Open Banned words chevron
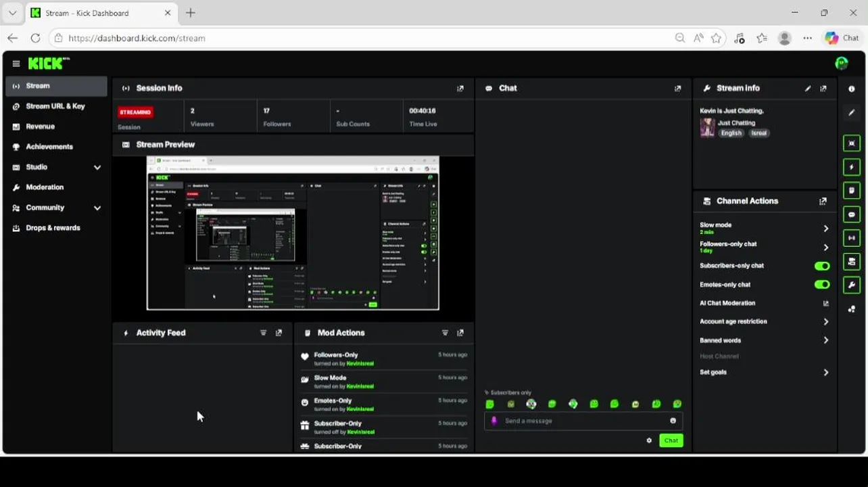Viewport: 868px width, 487px height. pyautogui.click(x=825, y=340)
